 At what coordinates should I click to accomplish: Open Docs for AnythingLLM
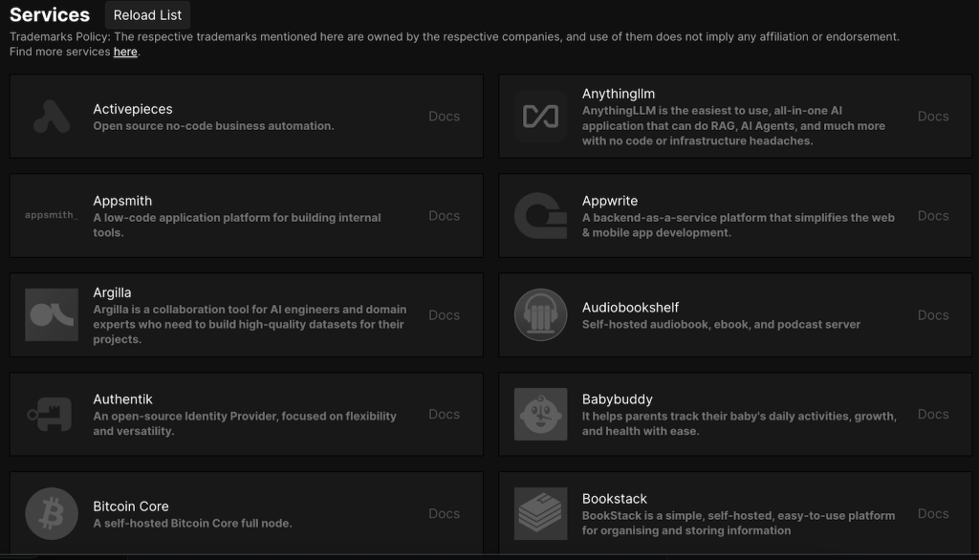pos(932,116)
